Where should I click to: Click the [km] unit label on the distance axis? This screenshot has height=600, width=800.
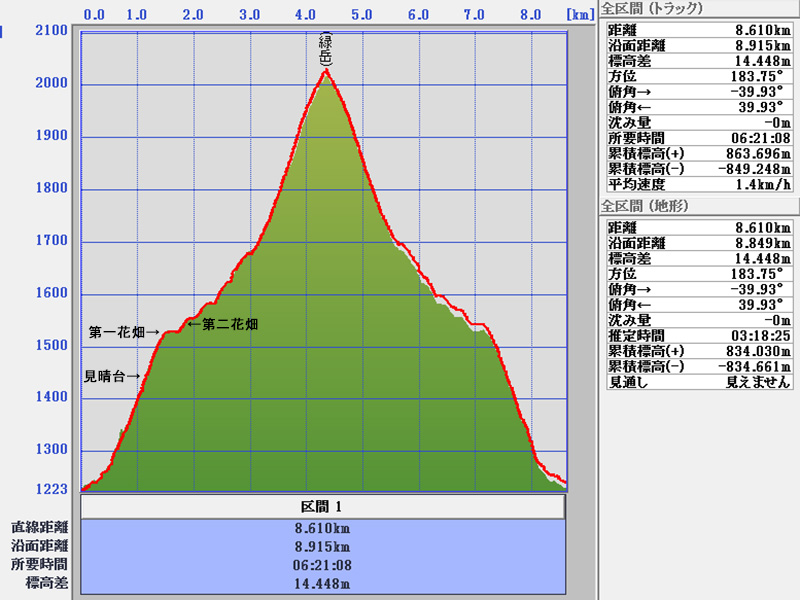point(579,15)
